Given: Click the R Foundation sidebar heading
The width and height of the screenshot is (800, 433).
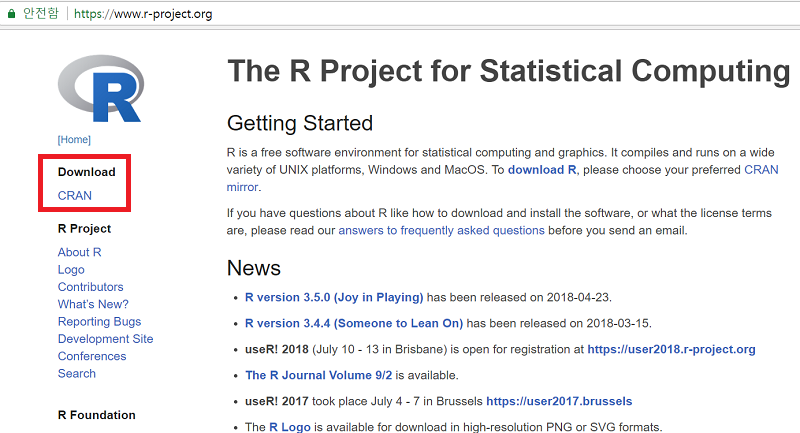Looking at the screenshot, I should (96, 415).
